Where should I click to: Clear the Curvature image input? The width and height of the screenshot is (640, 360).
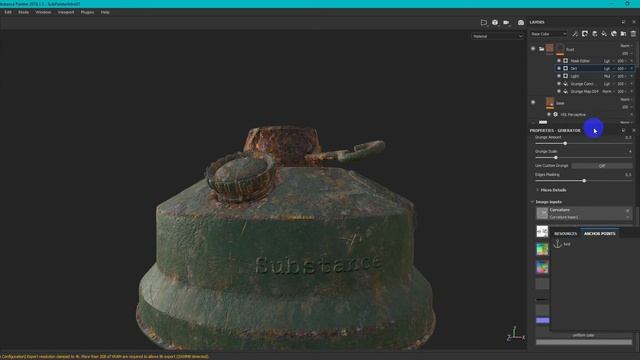[628, 210]
